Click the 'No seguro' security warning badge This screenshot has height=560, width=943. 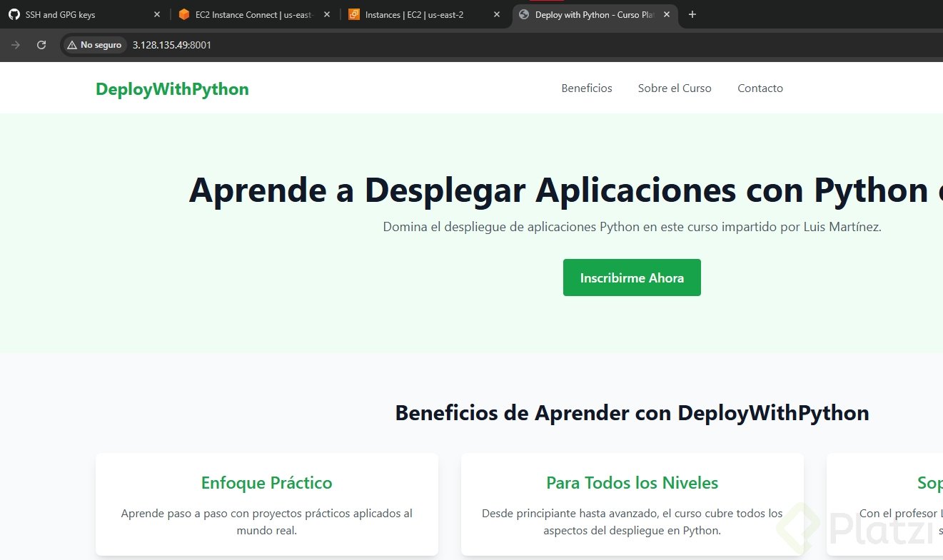[x=94, y=45]
